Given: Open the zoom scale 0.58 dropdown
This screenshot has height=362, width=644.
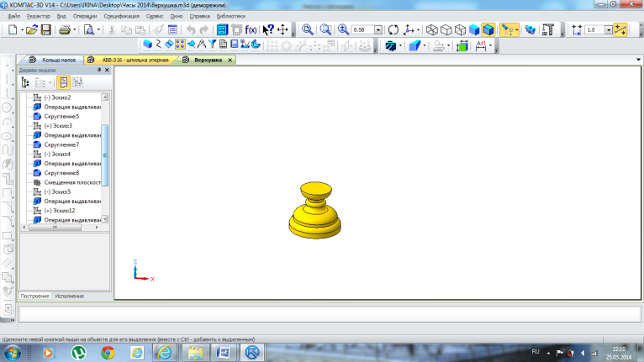Looking at the screenshot, I should 377,29.
